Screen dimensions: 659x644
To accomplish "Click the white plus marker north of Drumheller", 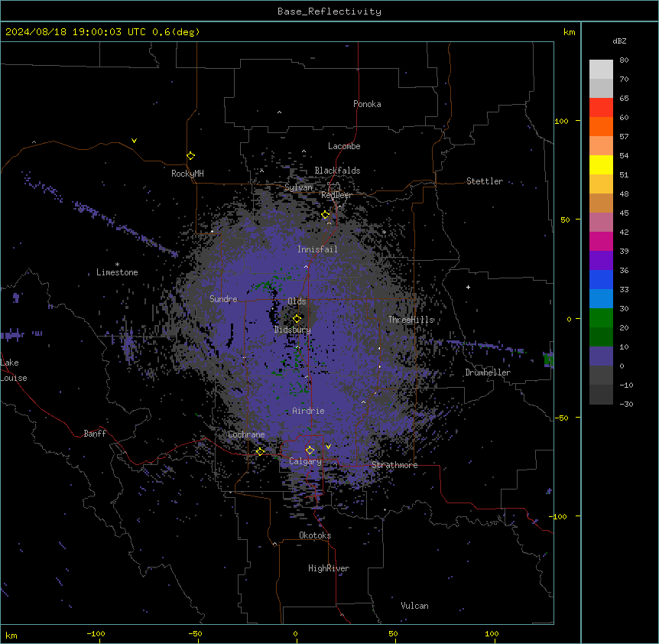I will [x=468, y=287].
